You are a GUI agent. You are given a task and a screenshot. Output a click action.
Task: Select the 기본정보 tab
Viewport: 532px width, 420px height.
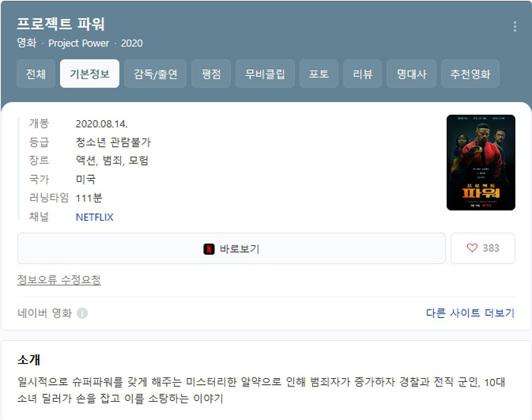(x=90, y=74)
